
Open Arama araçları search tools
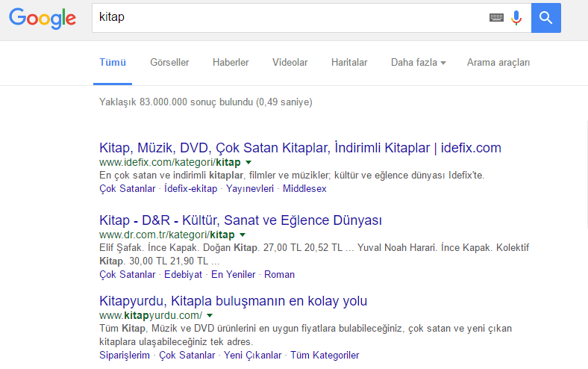tap(498, 63)
